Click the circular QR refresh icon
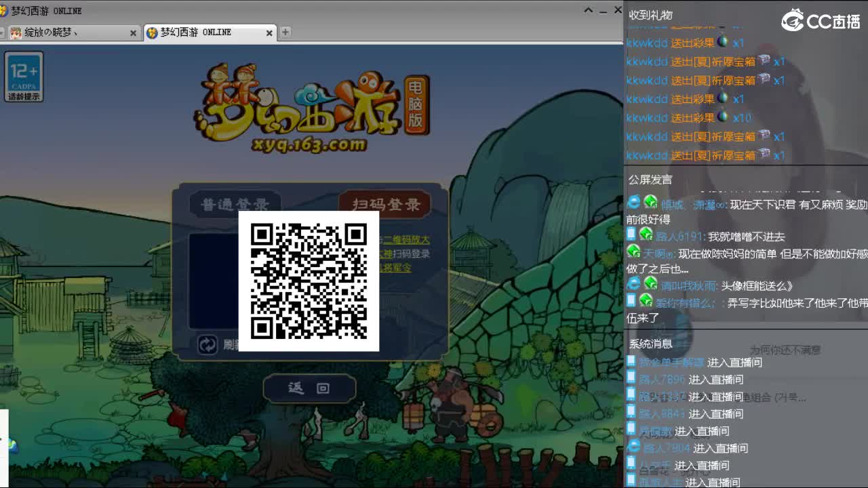 [x=208, y=344]
